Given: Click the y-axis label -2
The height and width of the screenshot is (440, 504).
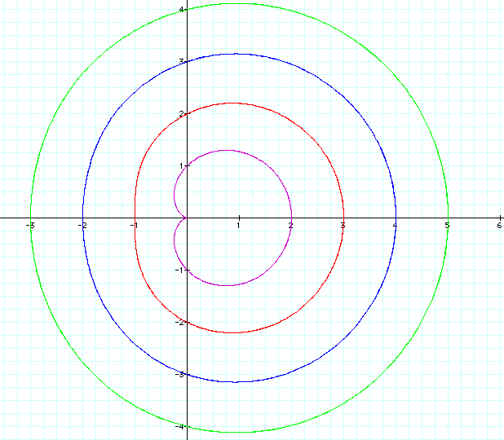Looking at the screenshot, I should pos(181,322).
